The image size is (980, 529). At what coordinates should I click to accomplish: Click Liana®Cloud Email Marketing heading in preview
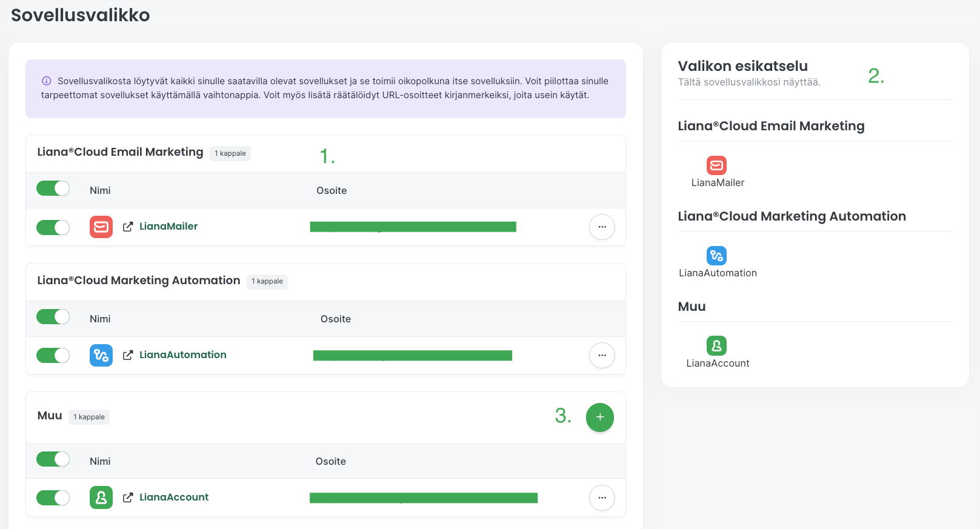771,126
